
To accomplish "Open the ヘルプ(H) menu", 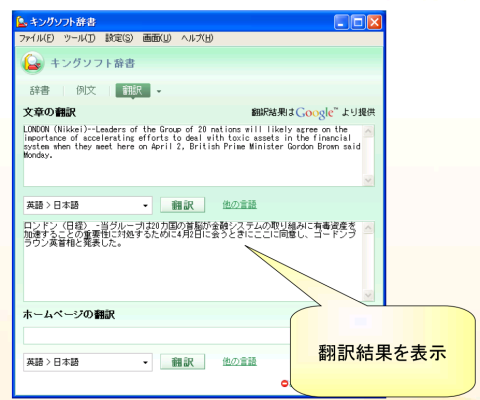I will pos(197,38).
